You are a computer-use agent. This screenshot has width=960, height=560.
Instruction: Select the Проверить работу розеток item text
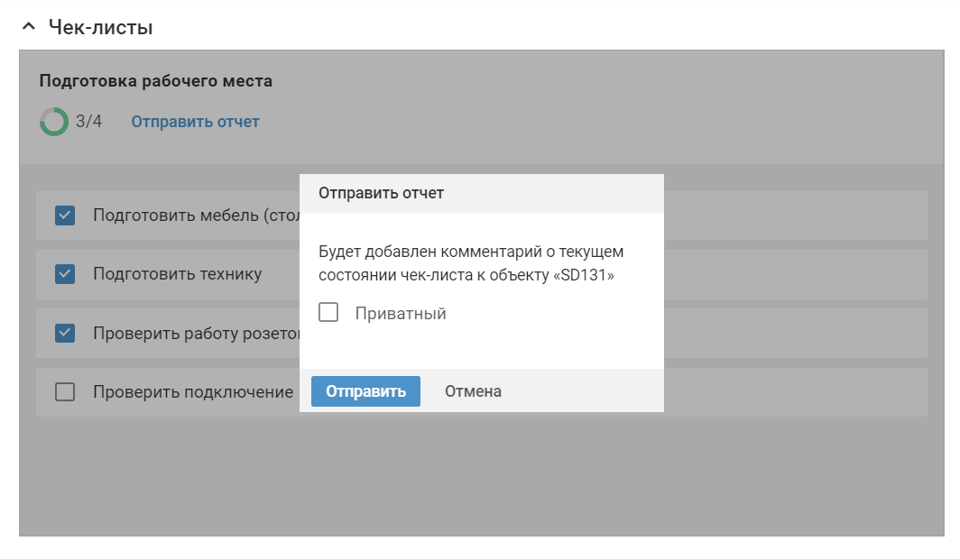tap(196, 334)
